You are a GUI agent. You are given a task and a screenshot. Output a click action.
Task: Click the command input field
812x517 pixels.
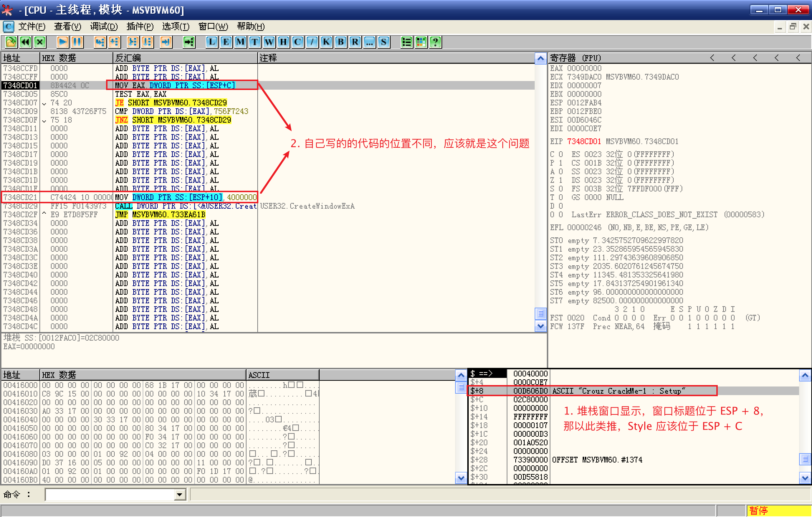point(109,495)
